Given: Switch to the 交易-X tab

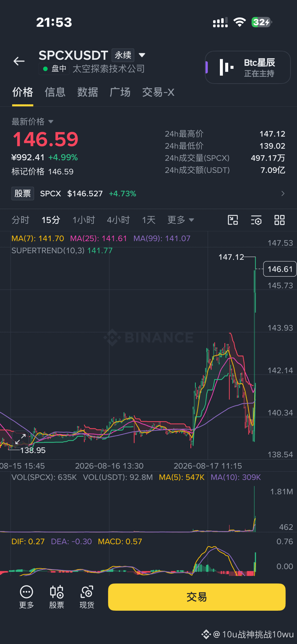Looking at the screenshot, I should coord(158,92).
